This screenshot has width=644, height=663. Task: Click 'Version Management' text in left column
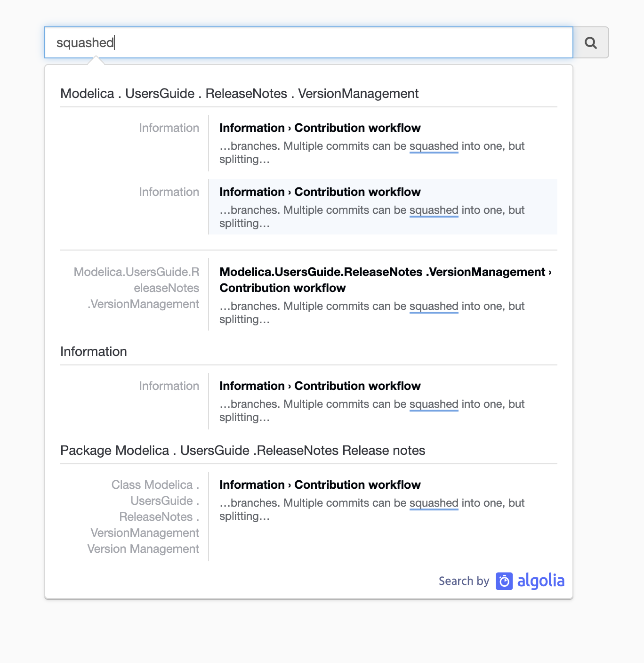point(143,549)
